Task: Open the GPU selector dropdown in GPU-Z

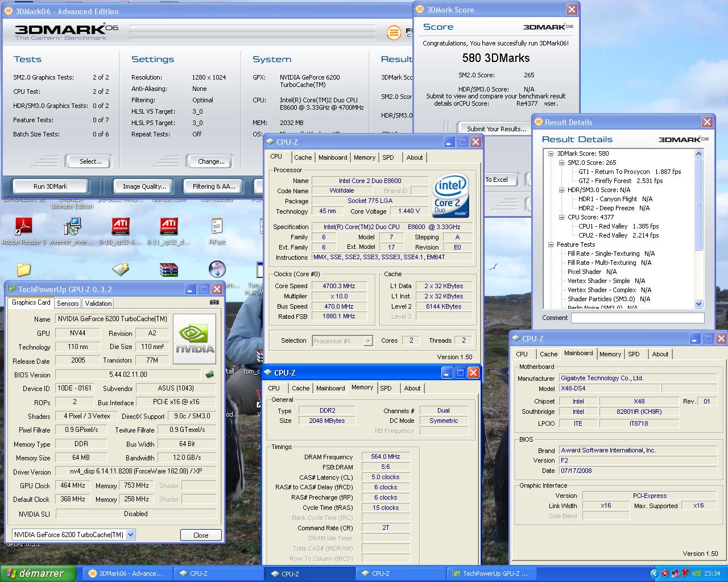Action: 130,535
